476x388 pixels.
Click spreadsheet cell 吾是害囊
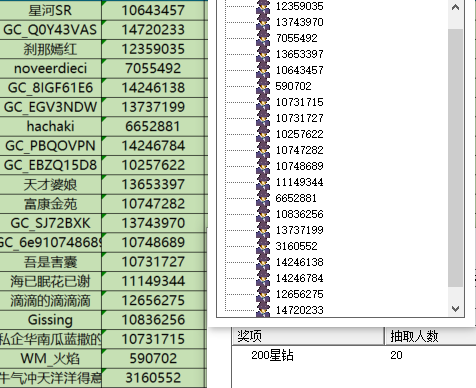click(50, 262)
